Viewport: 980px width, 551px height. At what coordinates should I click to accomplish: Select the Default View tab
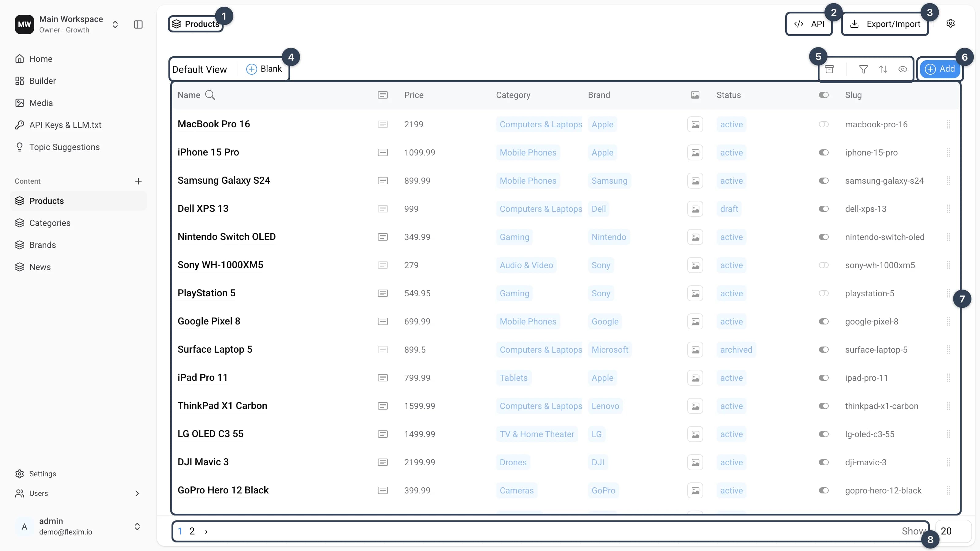200,69
